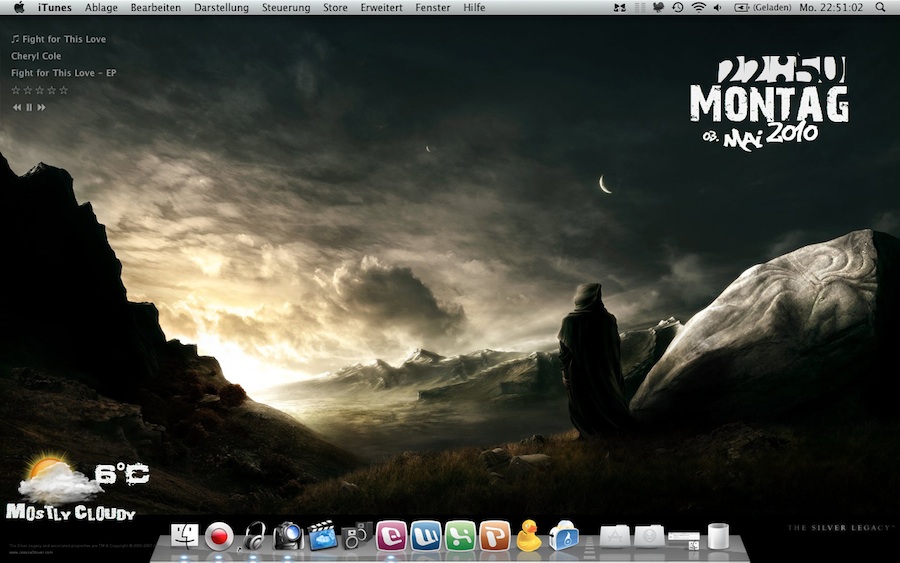Open the Bearbeiten menu

[156, 7]
